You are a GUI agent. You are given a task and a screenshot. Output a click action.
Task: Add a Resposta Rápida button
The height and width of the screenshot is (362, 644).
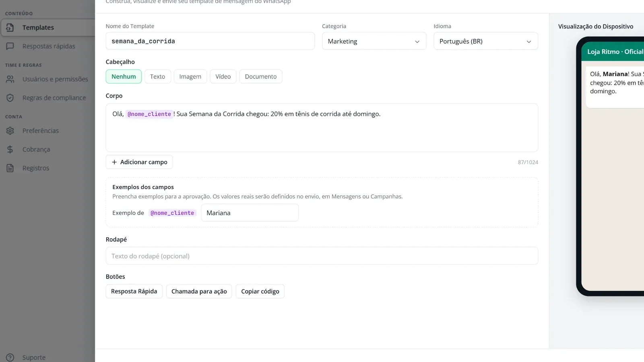[x=134, y=291]
